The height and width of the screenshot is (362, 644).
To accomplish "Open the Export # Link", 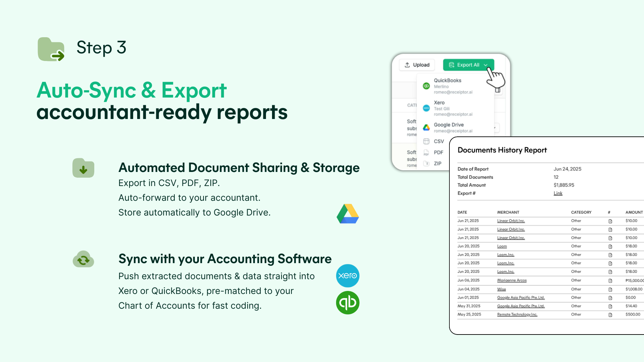I will (558, 193).
